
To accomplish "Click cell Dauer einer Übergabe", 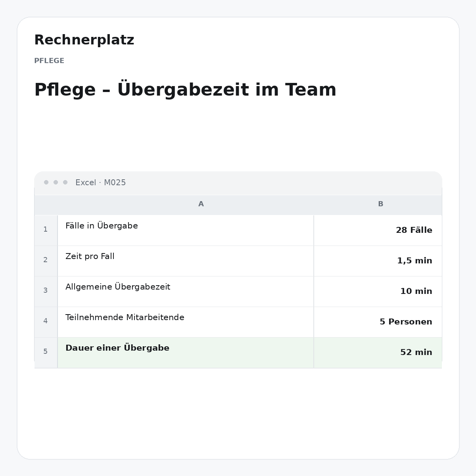I will (x=186, y=353).
